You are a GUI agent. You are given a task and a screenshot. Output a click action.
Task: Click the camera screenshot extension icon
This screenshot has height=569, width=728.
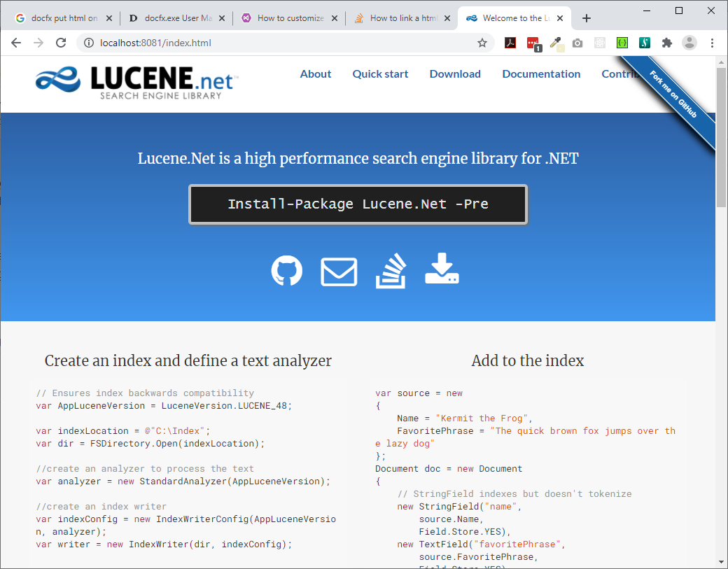(x=577, y=43)
